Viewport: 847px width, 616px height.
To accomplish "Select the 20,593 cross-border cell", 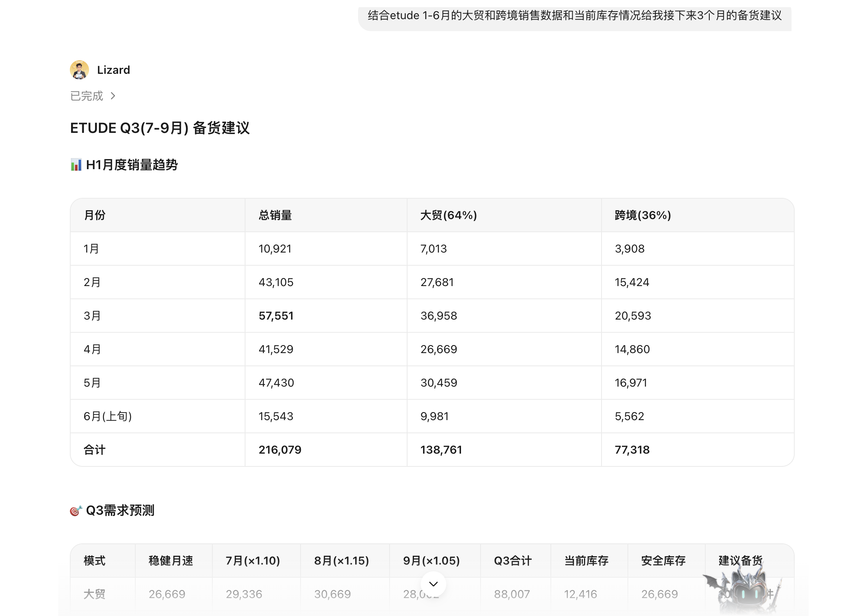I will point(633,316).
